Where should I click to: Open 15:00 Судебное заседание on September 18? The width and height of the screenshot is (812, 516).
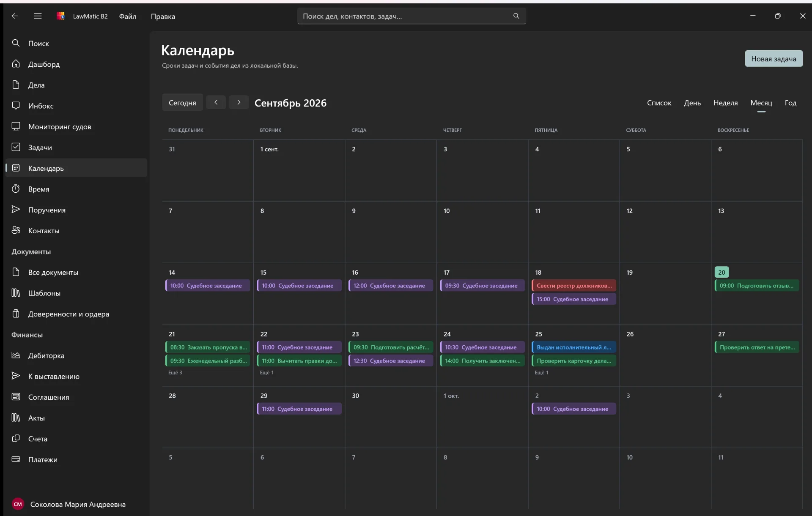574,299
